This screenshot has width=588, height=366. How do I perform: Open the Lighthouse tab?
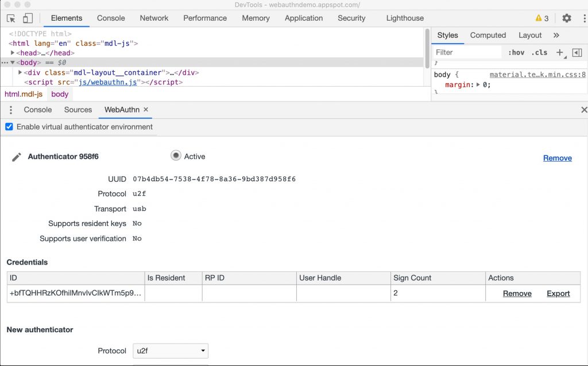pyautogui.click(x=405, y=18)
